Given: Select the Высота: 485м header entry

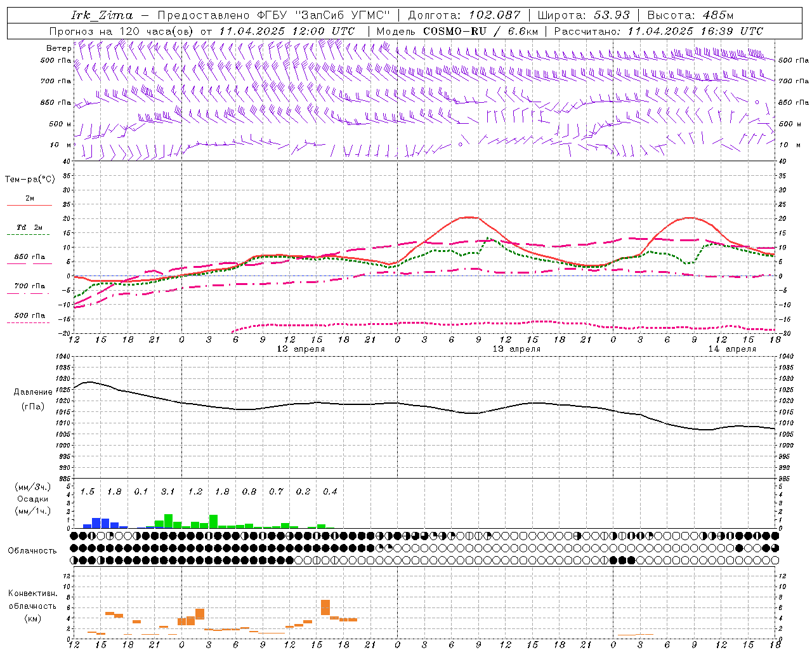Looking at the screenshot, I should [690, 15].
